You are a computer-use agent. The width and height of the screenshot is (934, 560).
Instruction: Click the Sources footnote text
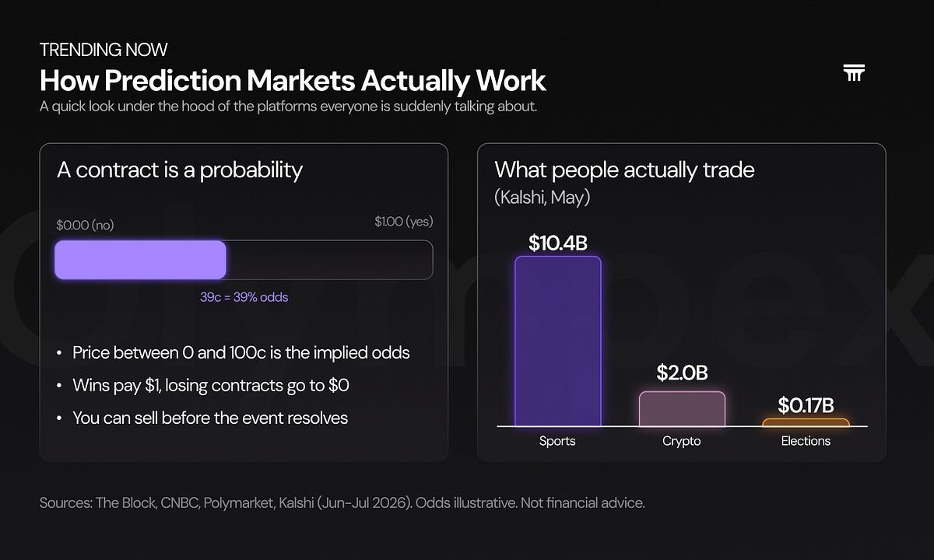tap(342, 503)
